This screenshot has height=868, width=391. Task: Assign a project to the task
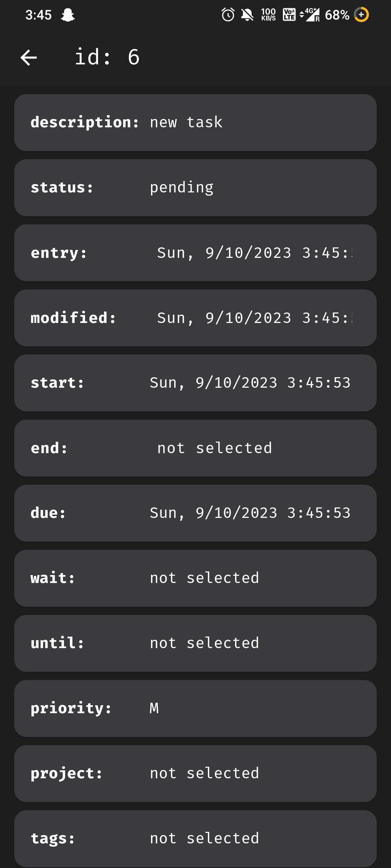[x=195, y=773]
